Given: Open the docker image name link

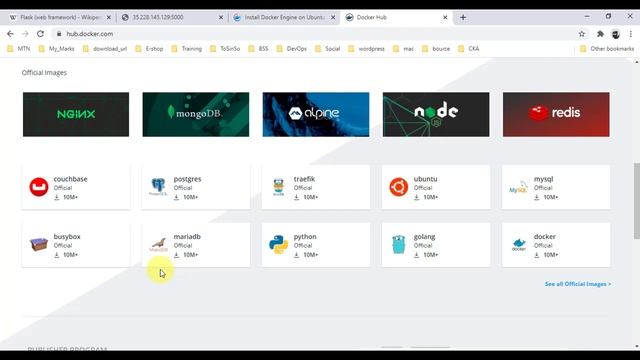Looking at the screenshot, I should (x=544, y=236).
